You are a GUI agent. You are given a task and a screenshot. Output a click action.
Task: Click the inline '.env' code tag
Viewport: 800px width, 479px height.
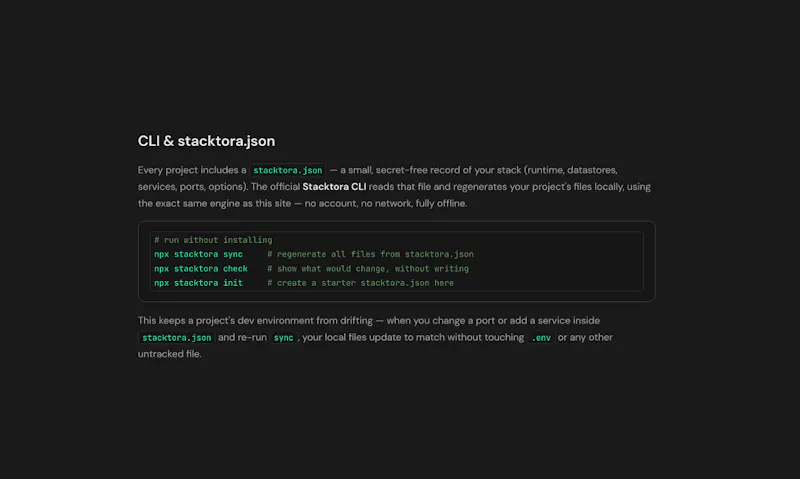click(541, 338)
